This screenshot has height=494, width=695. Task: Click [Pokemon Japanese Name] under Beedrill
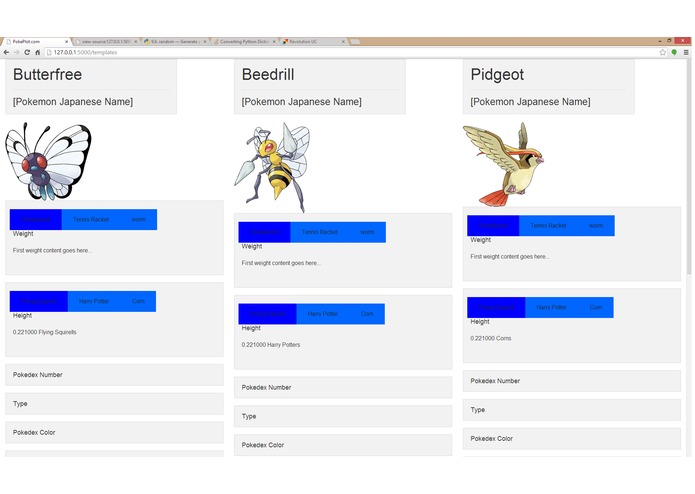(x=301, y=102)
